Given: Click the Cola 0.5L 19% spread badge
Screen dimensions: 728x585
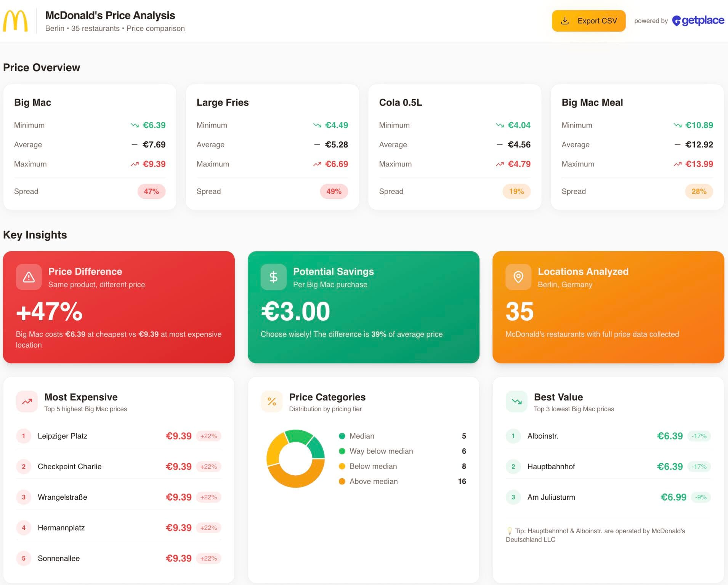Looking at the screenshot, I should click(516, 192).
